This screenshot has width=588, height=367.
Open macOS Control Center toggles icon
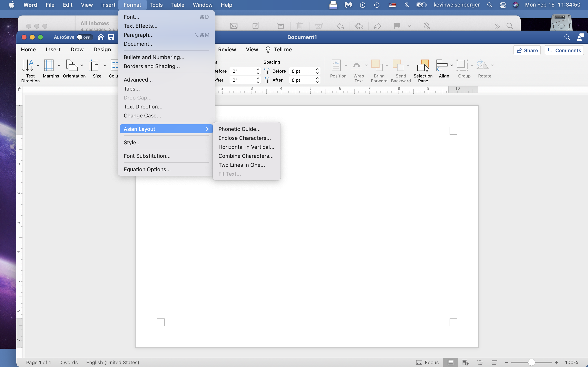(503, 5)
